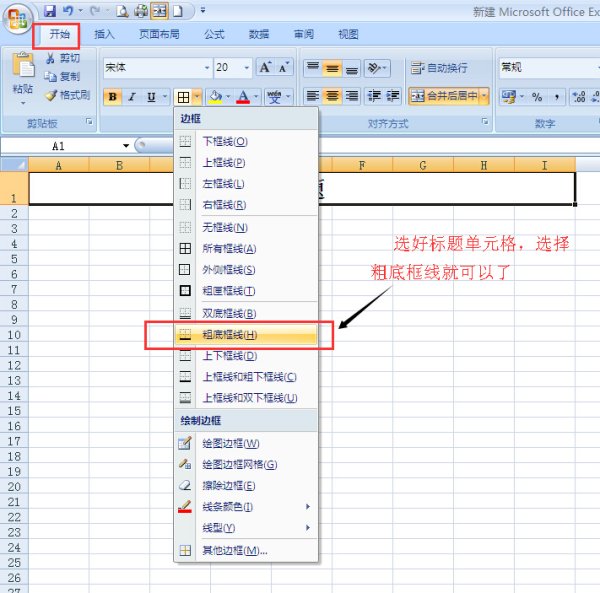Cut the selection with 剪切
This screenshot has width=600, height=593.
(x=63, y=58)
